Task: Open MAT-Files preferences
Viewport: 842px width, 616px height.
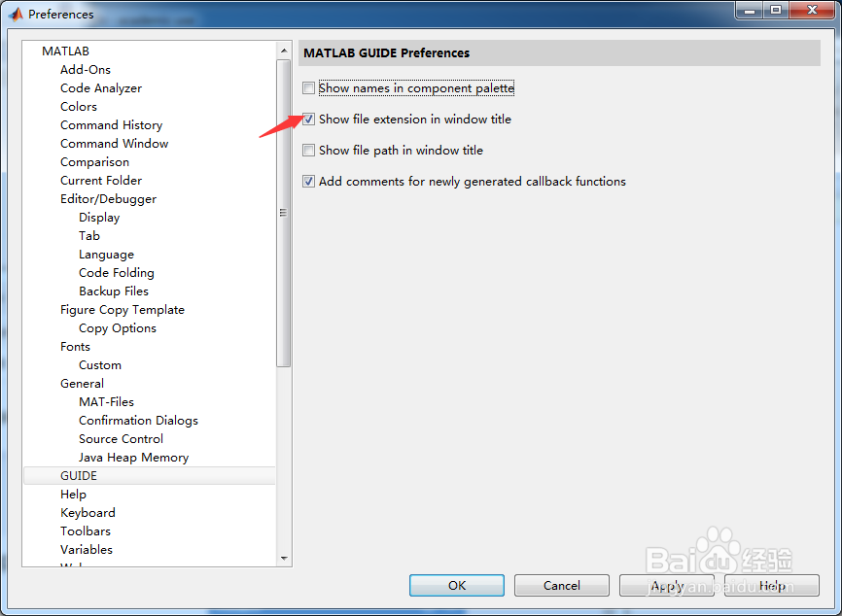Action: pos(106,402)
